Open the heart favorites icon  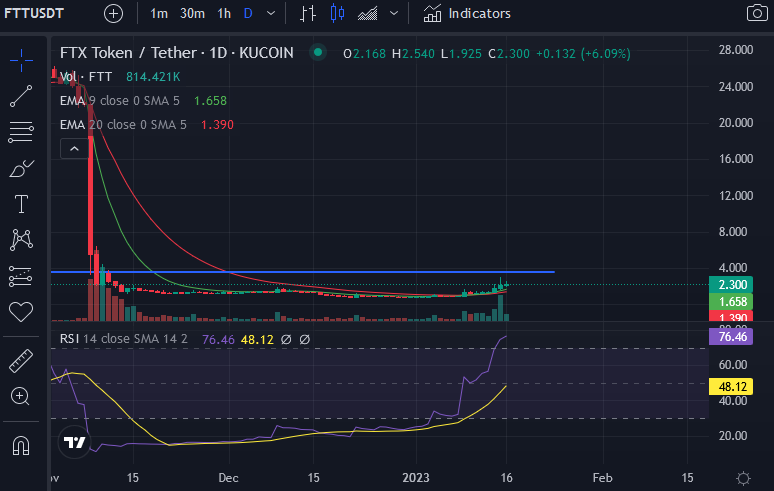point(21,312)
